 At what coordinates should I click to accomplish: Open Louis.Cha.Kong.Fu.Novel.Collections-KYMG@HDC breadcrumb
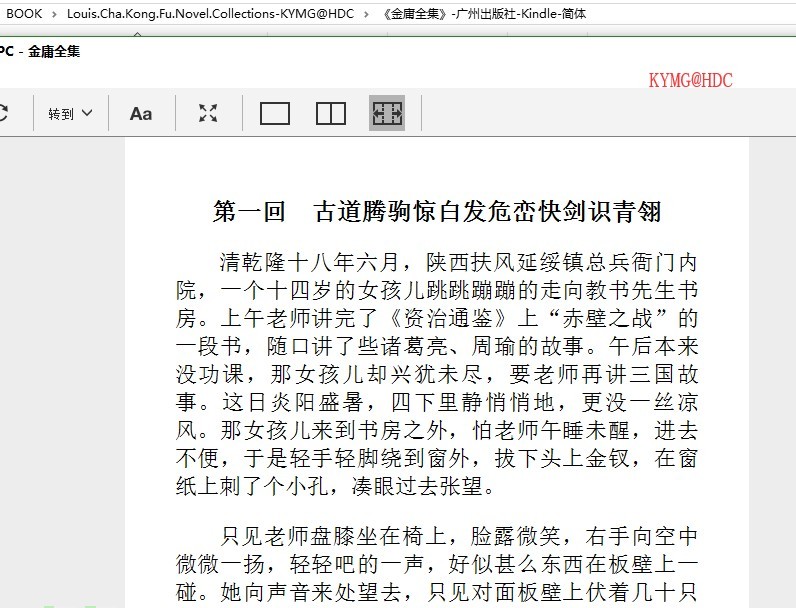tap(210, 14)
